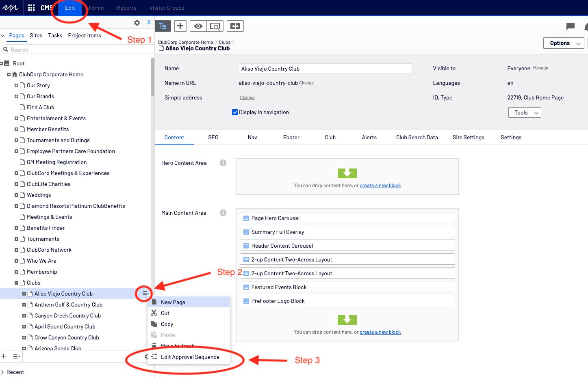The height and width of the screenshot is (378, 588).
Task: Click the page Name input field
Action: [325, 69]
